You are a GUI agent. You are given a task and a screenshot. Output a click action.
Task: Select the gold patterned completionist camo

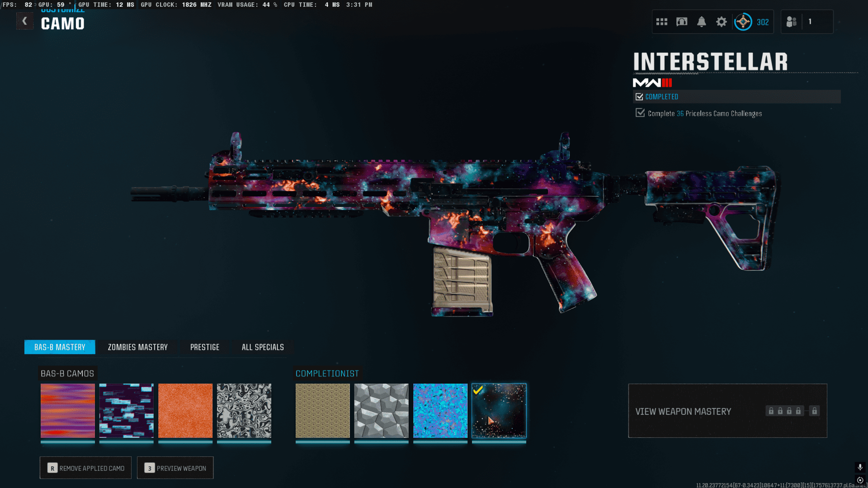(323, 411)
